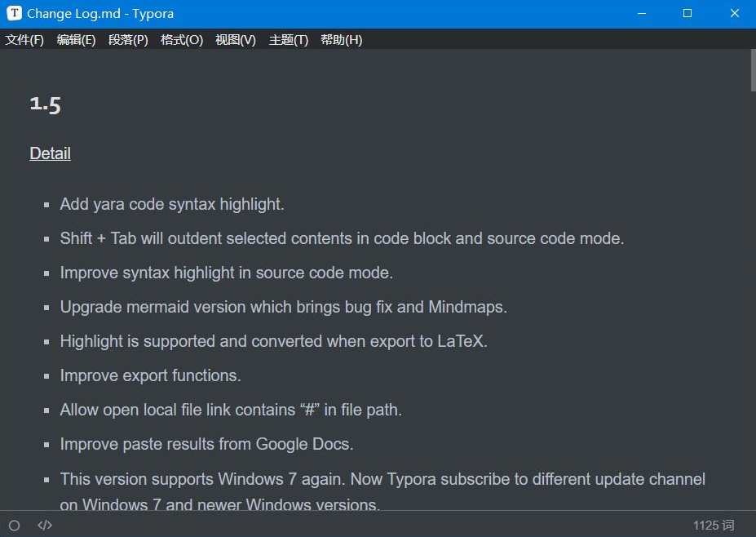This screenshot has height=537, width=756.
Task: Click the mermaid version upgrade bullet
Action: click(x=283, y=307)
